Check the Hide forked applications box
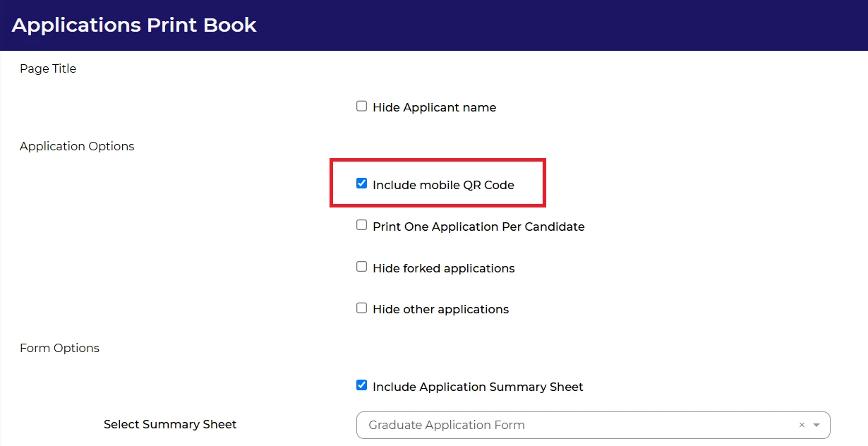 pyautogui.click(x=362, y=267)
